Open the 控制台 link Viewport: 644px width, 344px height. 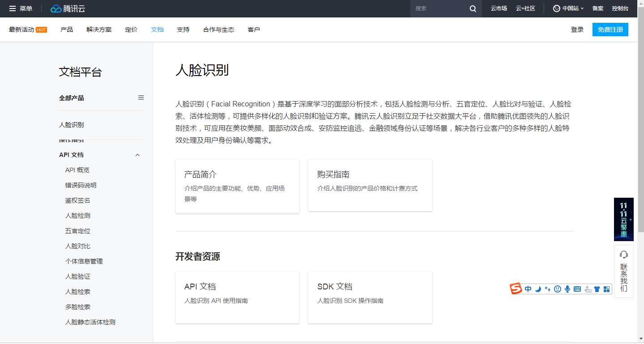(620, 8)
